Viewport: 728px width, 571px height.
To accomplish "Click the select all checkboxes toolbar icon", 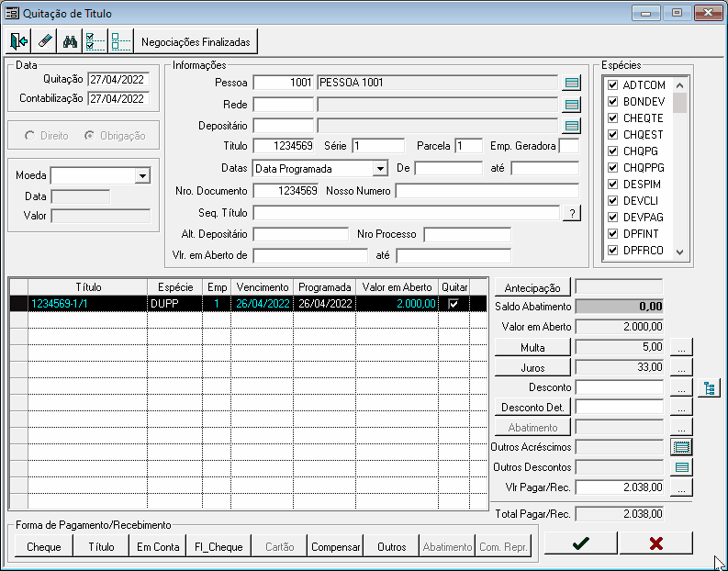I will (95, 42).
